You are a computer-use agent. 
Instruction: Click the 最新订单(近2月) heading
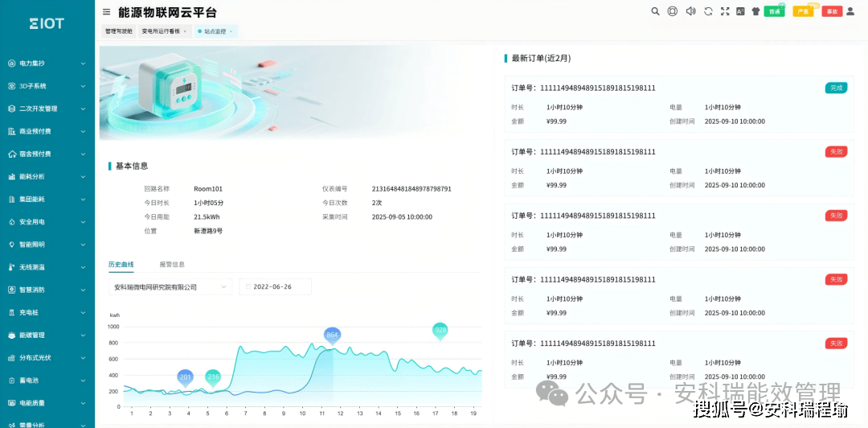[542, 58]
